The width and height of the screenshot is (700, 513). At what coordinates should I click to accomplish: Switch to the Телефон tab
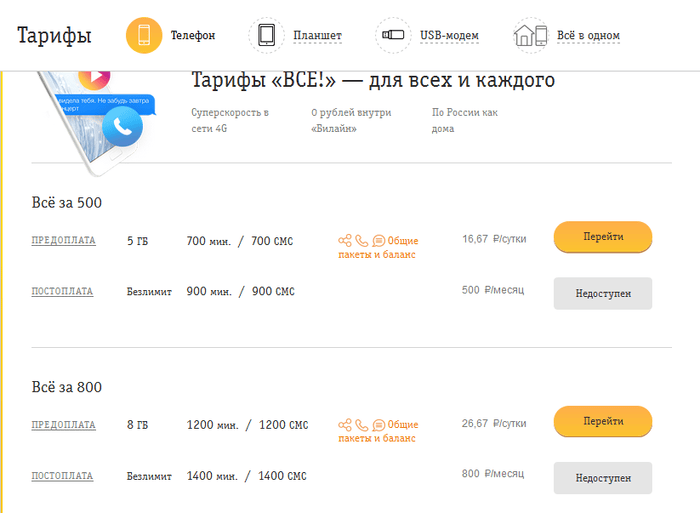[192, 36]
